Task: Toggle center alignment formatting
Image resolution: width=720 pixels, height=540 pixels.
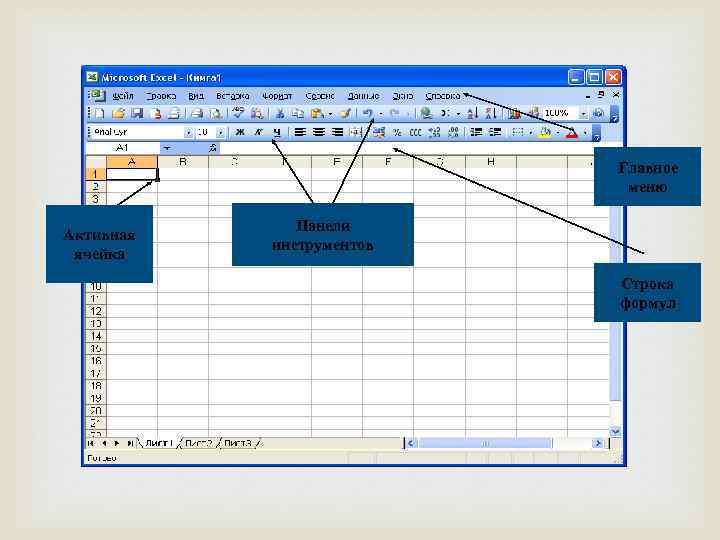Action: (319, 133)
